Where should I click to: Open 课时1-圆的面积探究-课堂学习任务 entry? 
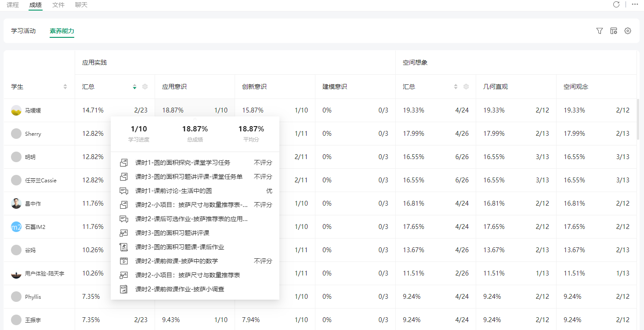point(183,163)
